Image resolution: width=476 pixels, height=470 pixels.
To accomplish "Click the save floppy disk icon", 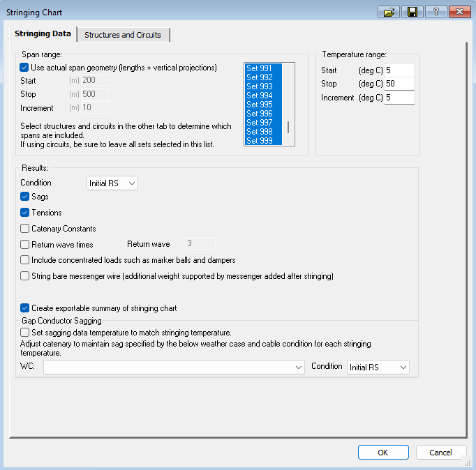I will coord(412,12).
